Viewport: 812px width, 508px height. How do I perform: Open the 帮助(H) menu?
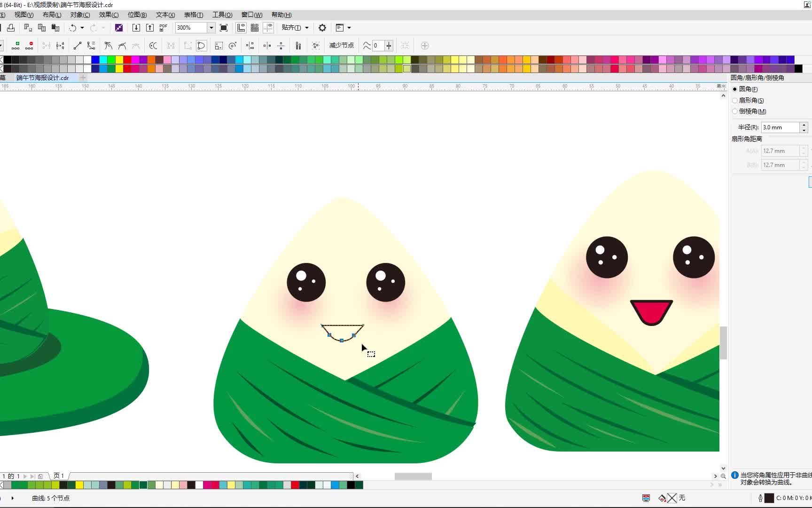click(281, 15)
